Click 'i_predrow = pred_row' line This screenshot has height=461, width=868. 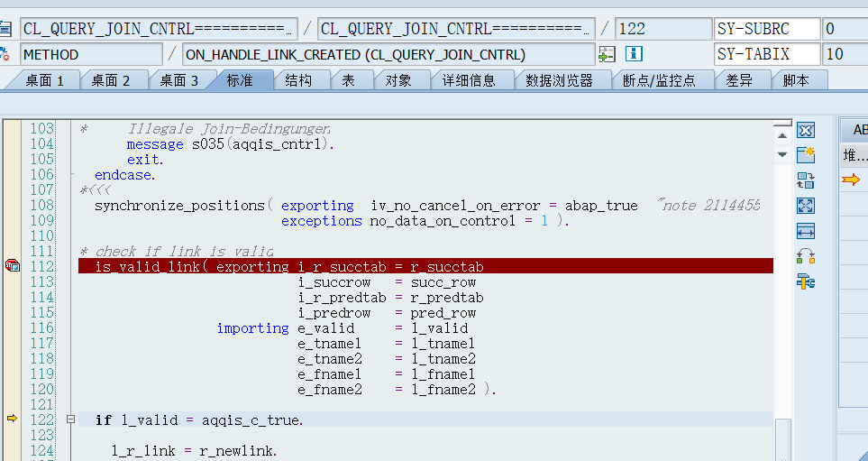pyautogui.click(x=387, y=313)
